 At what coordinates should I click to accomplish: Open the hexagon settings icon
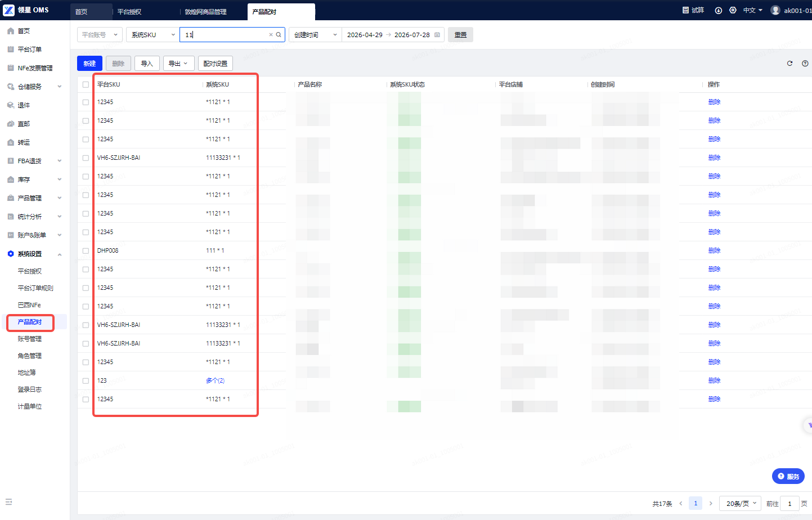point(733,10)
